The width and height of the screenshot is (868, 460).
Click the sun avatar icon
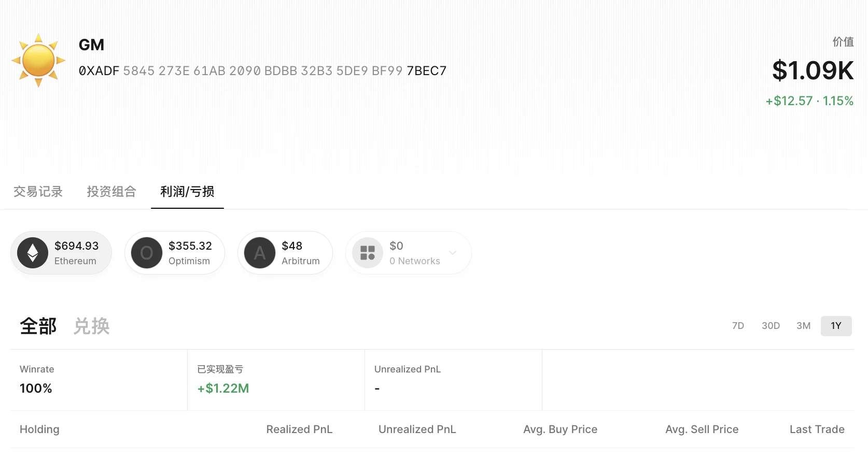coord(38,60)
